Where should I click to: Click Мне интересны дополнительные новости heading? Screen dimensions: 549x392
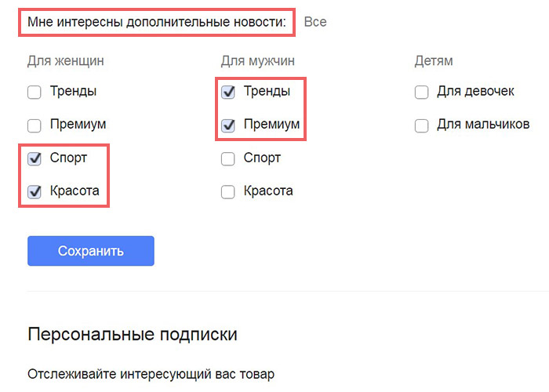(x=157, y=22)
